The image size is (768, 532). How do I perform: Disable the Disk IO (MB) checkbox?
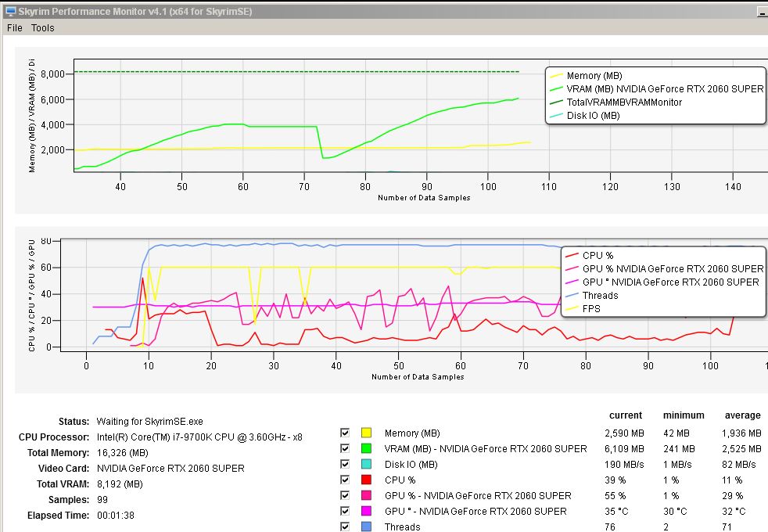(345, 465)
